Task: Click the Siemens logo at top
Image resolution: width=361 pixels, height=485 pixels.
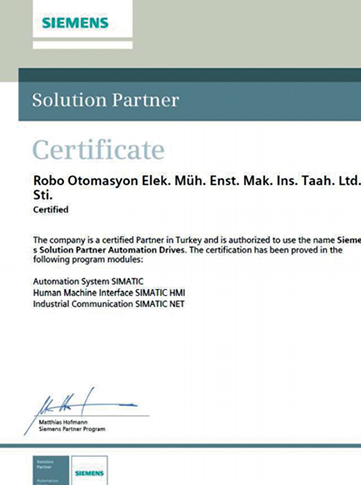Action: [x=75, y=23]
